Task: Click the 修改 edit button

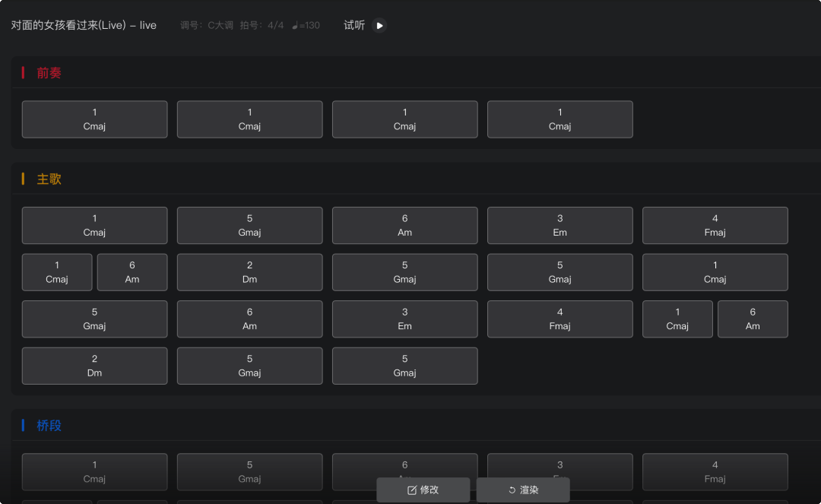Action: [423, 490]
